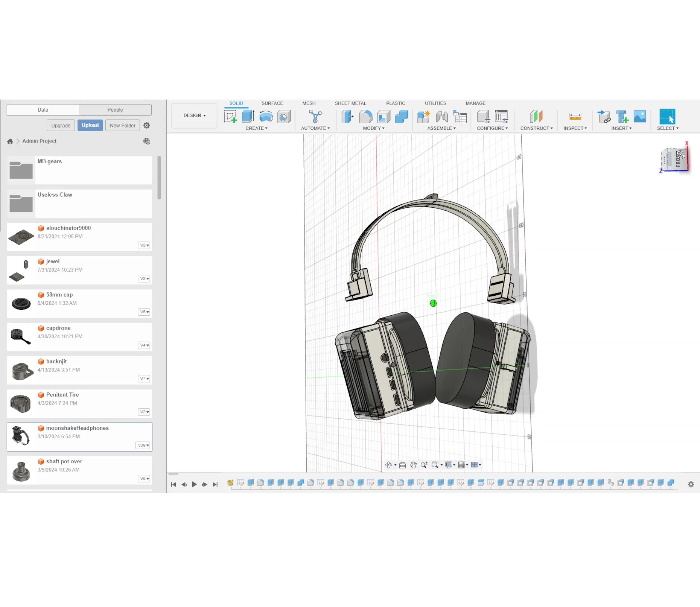Select the Fillet tool icon
The height and width of the screenshot is (607, 700).
pos(365,117)
